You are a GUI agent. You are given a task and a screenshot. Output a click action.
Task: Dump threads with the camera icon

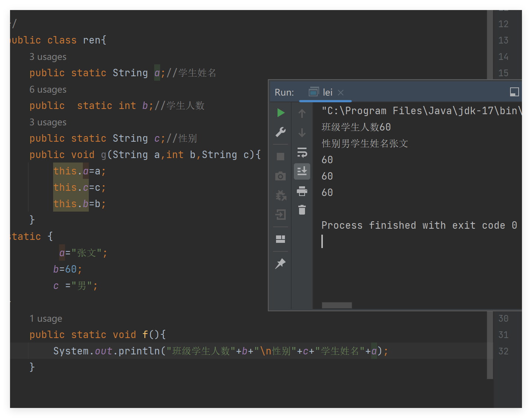tap(280, 176)
